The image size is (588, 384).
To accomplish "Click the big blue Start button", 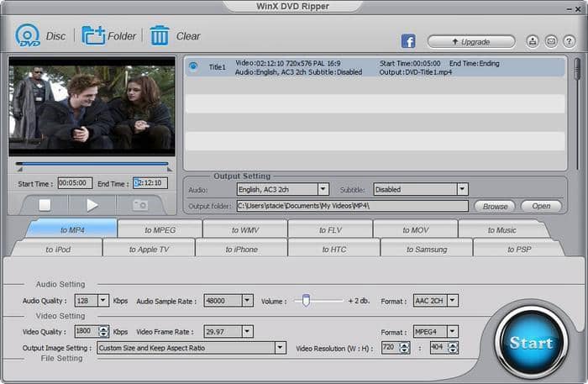I will tap(531, 342).
